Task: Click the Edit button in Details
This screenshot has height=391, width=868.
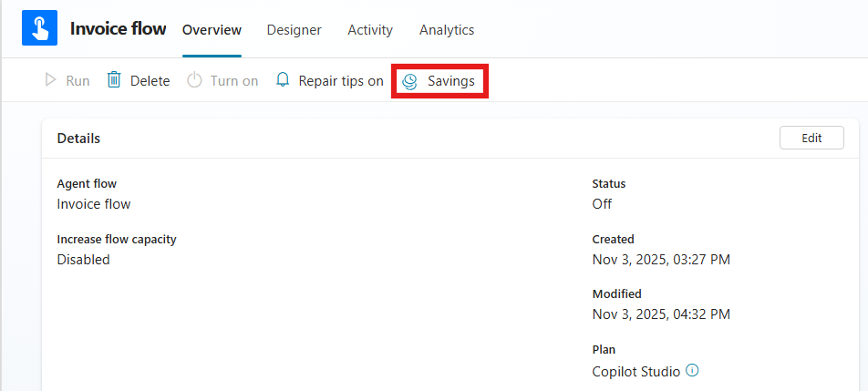Action: click(x=811, y=138)
